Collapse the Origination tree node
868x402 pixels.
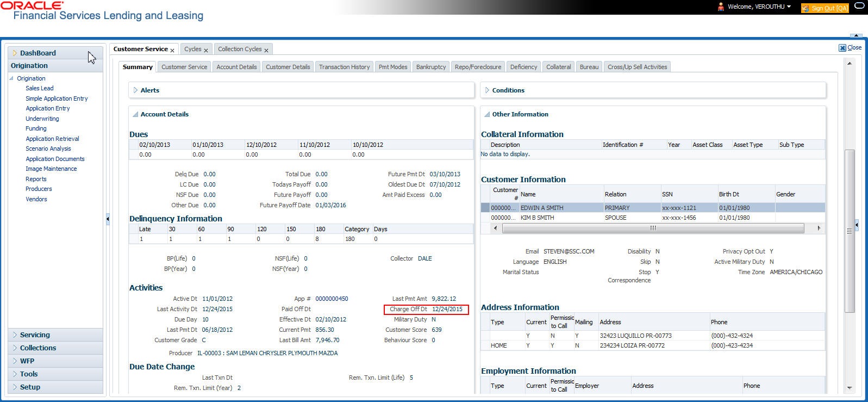(12, 78)
